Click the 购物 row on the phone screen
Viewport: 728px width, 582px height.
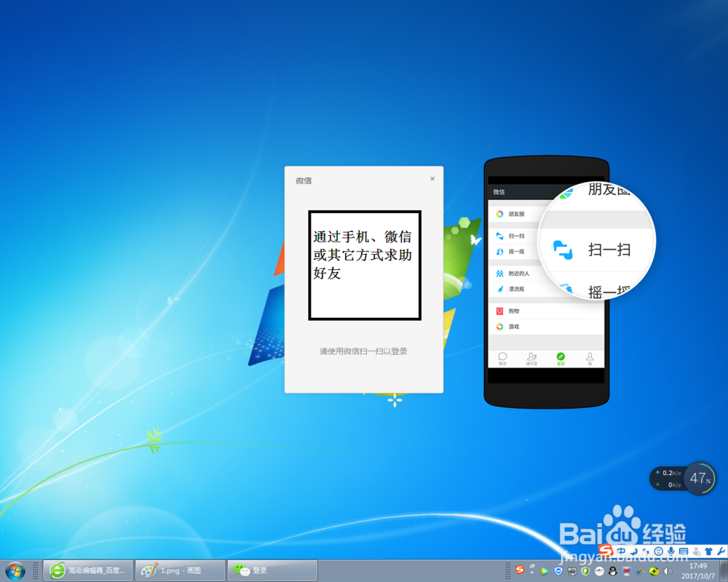coord(547,311)
